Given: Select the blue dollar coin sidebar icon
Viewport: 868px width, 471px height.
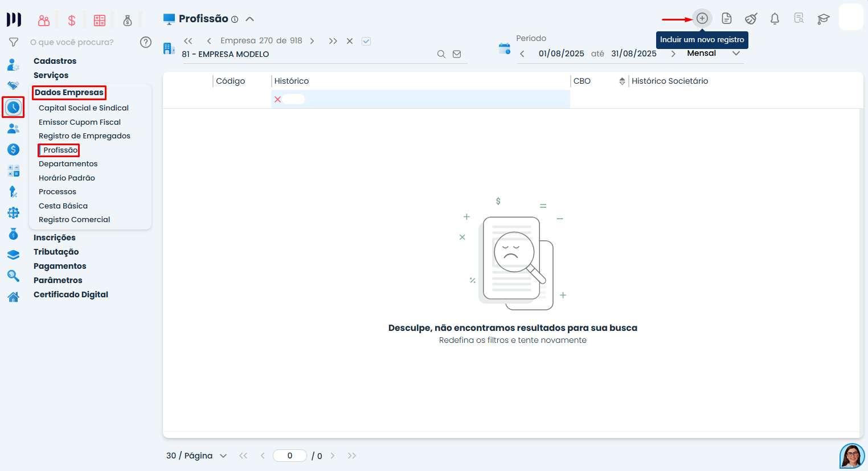Looking at the screenshot, I should click(x=13, y=150).
